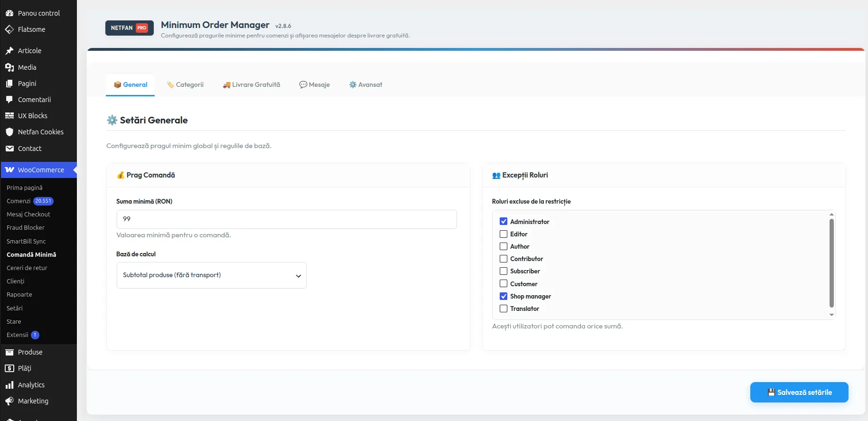Open the Bază de calcul dropdown
Image resolution: width=868 pixels, height=421 pixels.
pyautogui.click(x=212, y=275)
